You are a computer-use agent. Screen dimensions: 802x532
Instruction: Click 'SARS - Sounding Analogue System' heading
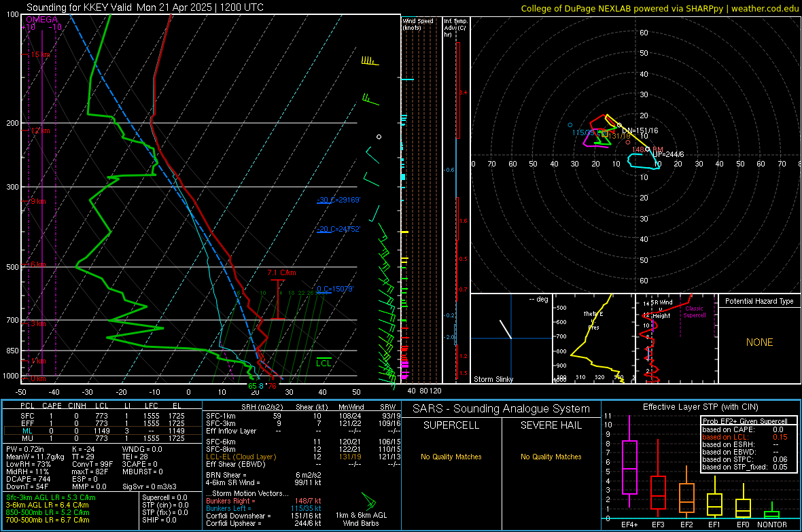coord(501,409)
